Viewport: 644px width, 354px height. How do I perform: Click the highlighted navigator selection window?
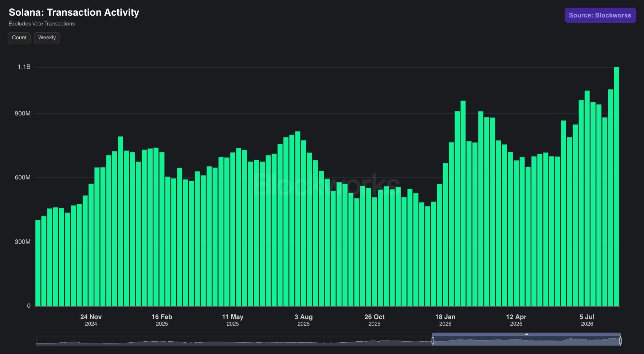(526, 341)
